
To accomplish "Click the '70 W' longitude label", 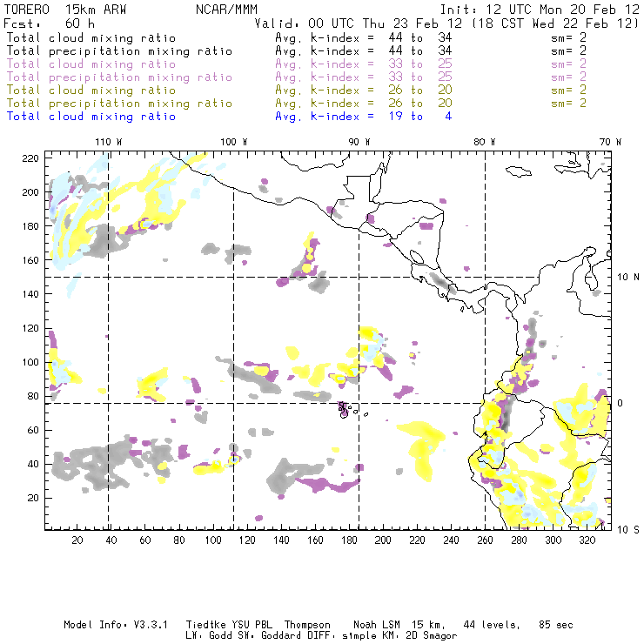I will pos(610,142).
